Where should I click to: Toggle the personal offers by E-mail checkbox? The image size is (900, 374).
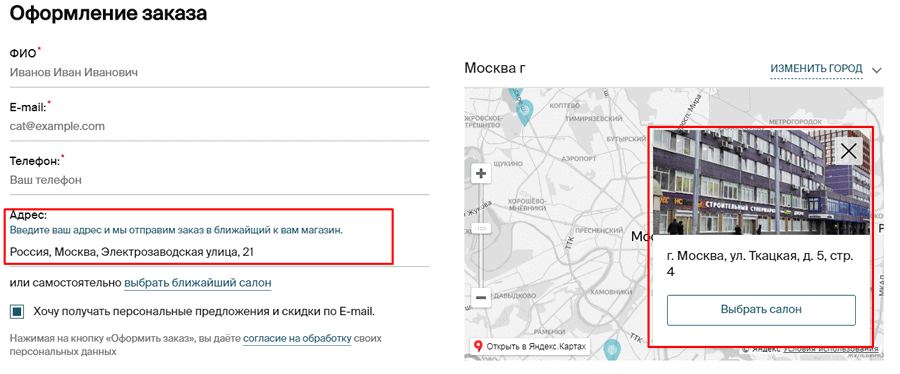pyautogui.click(x=17, y=312)
